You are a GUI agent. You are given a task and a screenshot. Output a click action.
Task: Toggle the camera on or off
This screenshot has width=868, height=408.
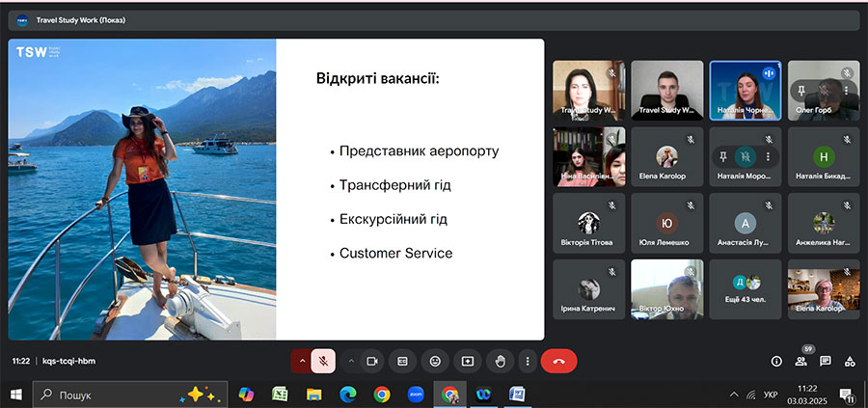371,361
